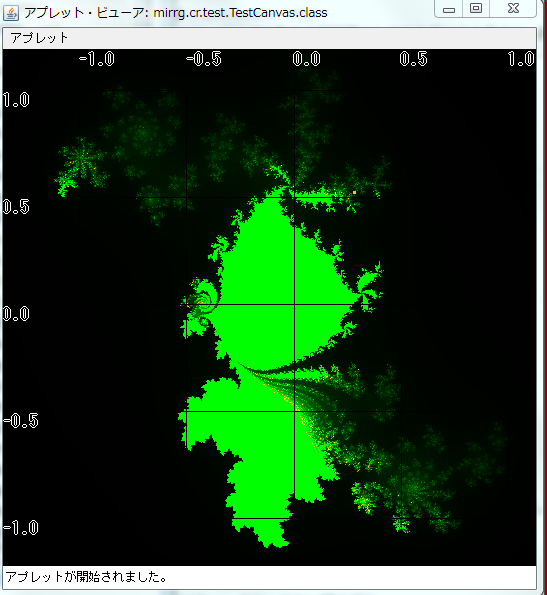Click the top axis label 0.0

click(307, 59)
